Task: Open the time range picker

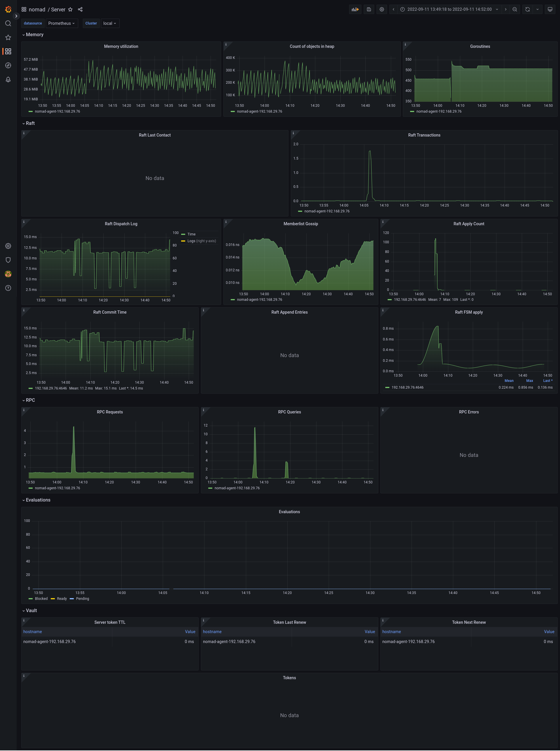Action: [449, 10]
